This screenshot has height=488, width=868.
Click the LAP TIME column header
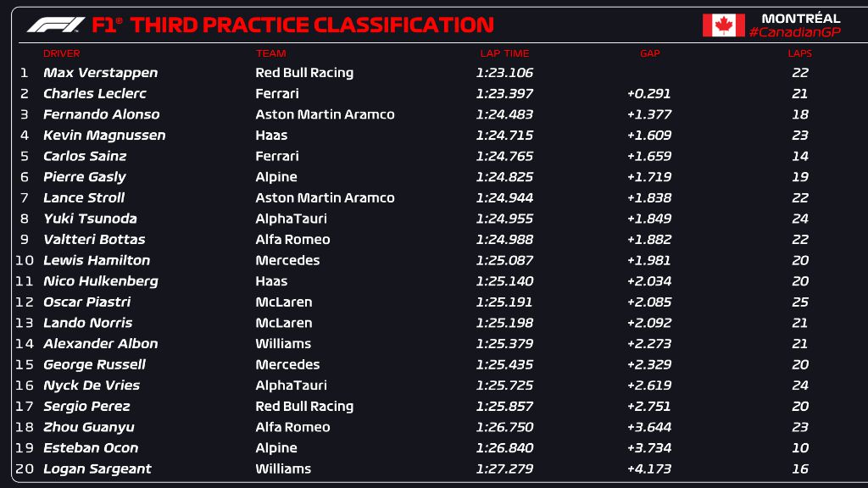[x=504, y=53]
